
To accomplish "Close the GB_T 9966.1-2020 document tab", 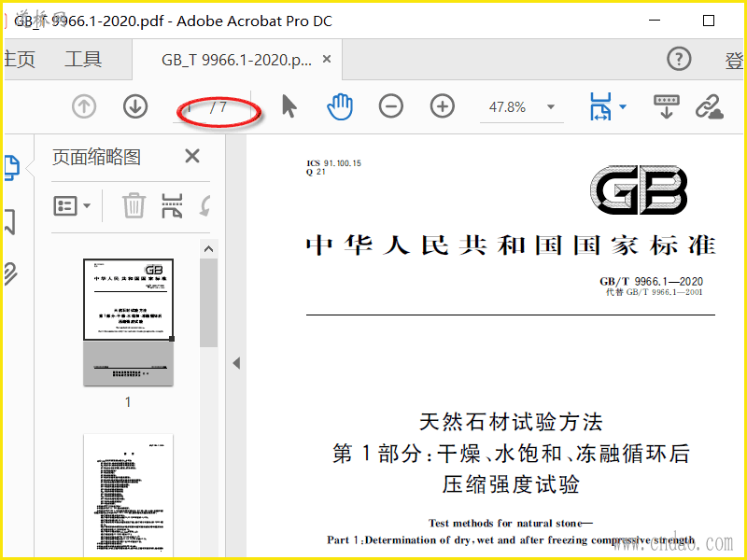I will coord(327,59).
